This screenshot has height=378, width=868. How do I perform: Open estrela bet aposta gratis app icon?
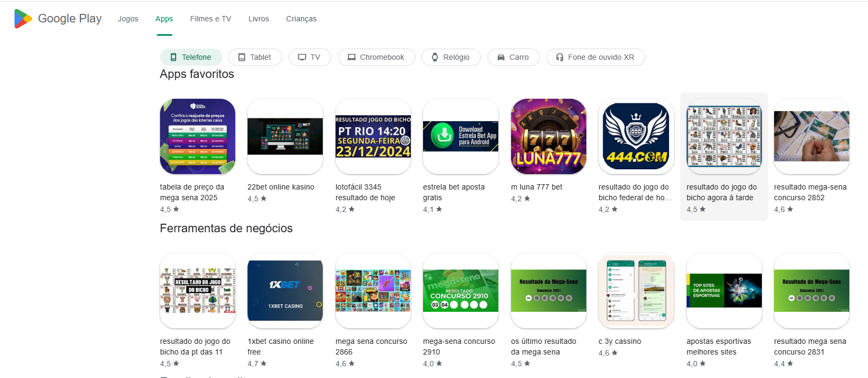tap(461, 136)
